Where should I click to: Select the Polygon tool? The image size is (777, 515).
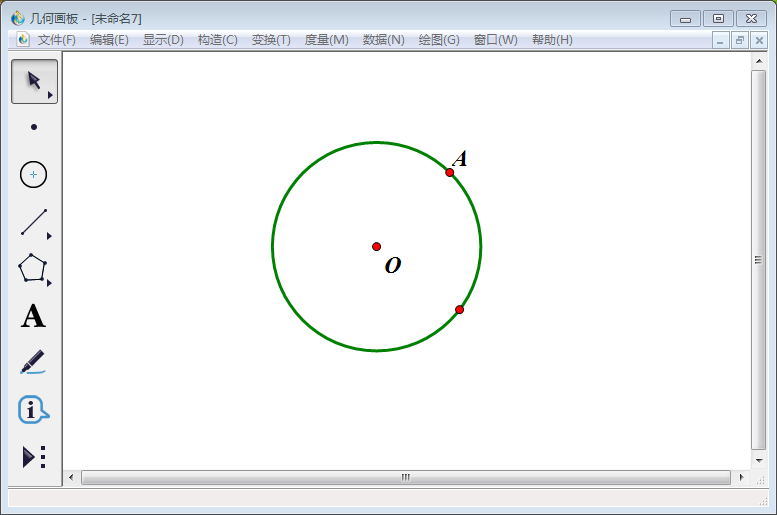point(34,269)
